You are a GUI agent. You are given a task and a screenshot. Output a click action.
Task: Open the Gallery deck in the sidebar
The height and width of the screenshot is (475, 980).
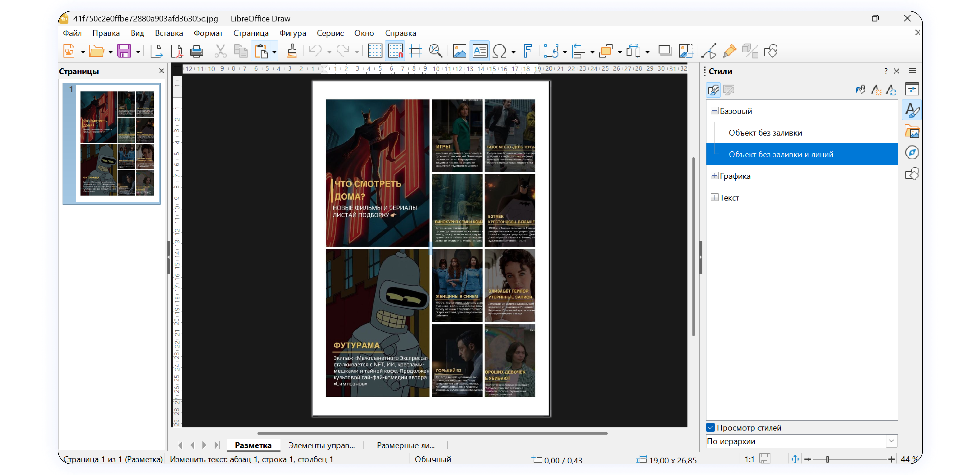click(912, 131)
